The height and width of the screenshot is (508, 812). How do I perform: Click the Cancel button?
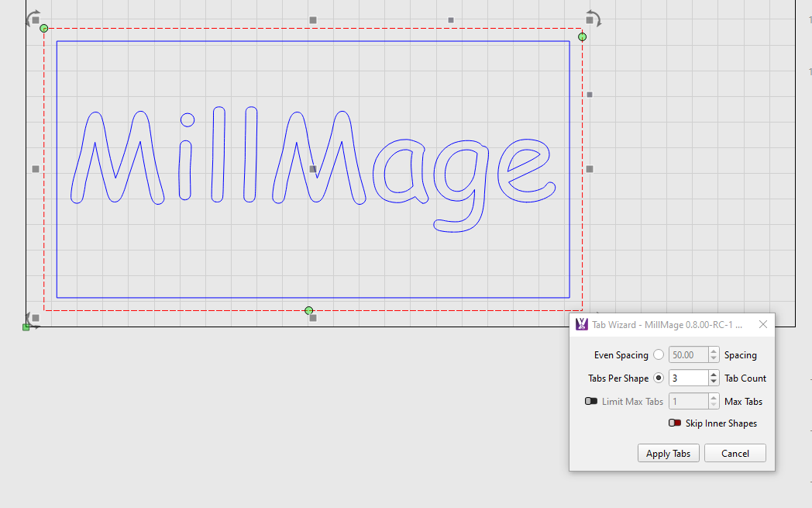[x=735, y=453]
